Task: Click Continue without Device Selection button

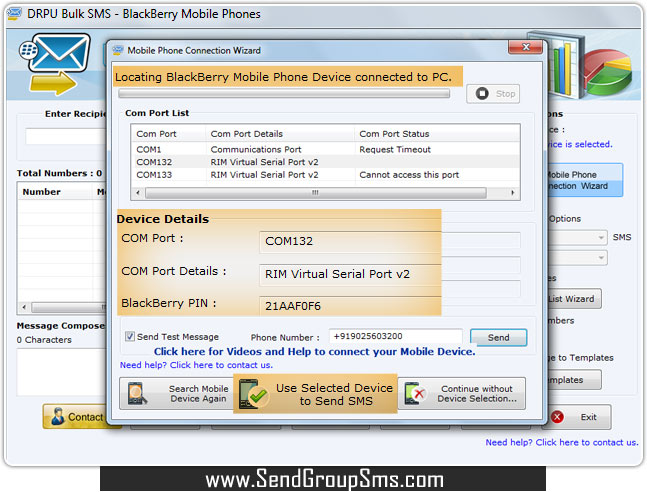Action: [x=462, y=394]
